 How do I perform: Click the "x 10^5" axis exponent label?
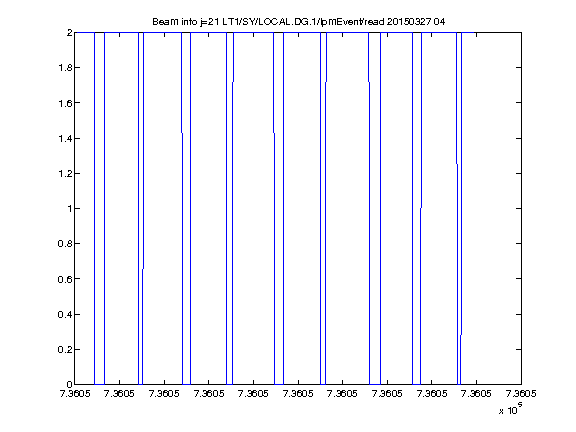click(511, 409)
